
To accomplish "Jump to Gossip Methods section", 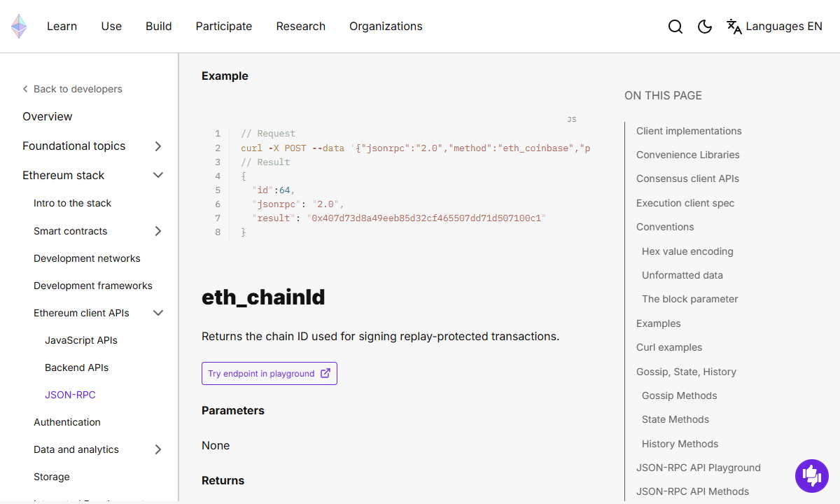I will pyautogui.click(x=680, y=395).
